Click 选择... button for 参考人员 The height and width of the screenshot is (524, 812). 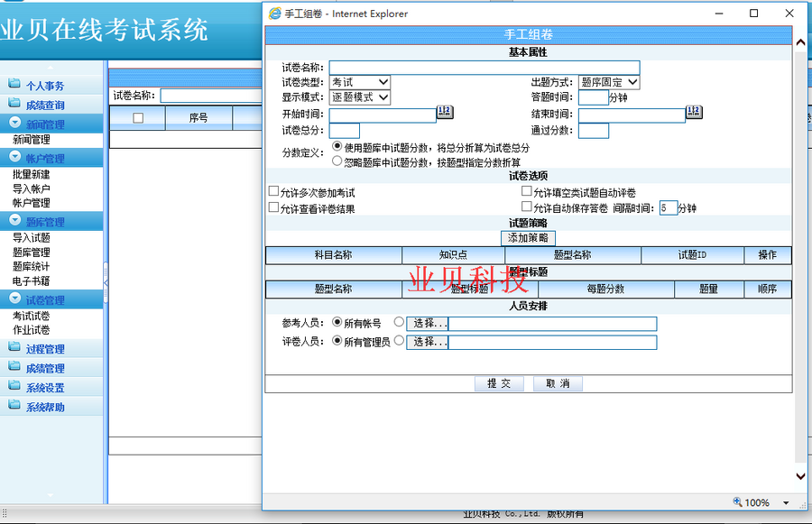(428, 324)
